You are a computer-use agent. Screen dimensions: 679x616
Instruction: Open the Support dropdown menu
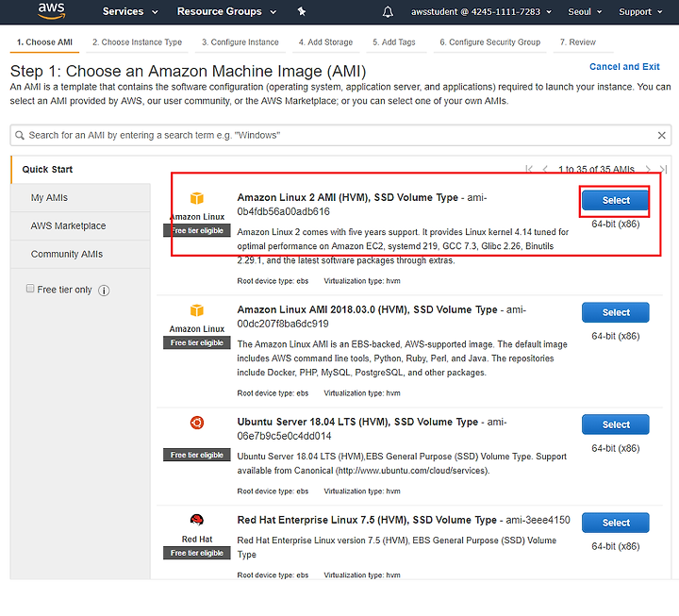(640, 12)
